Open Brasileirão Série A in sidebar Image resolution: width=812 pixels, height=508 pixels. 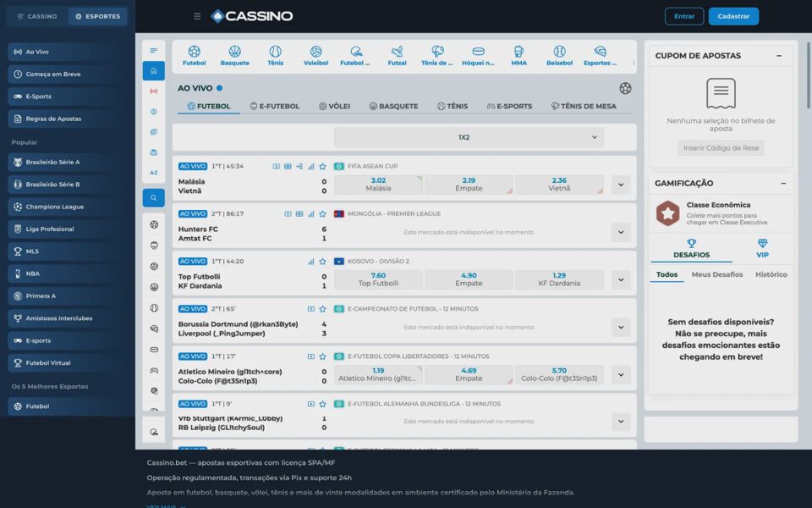(63, 163)
